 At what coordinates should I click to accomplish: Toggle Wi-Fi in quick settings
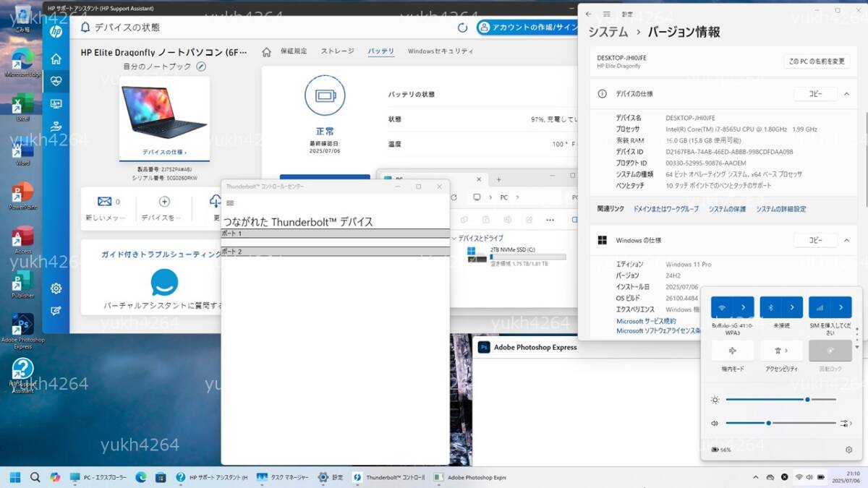[722, 307]
